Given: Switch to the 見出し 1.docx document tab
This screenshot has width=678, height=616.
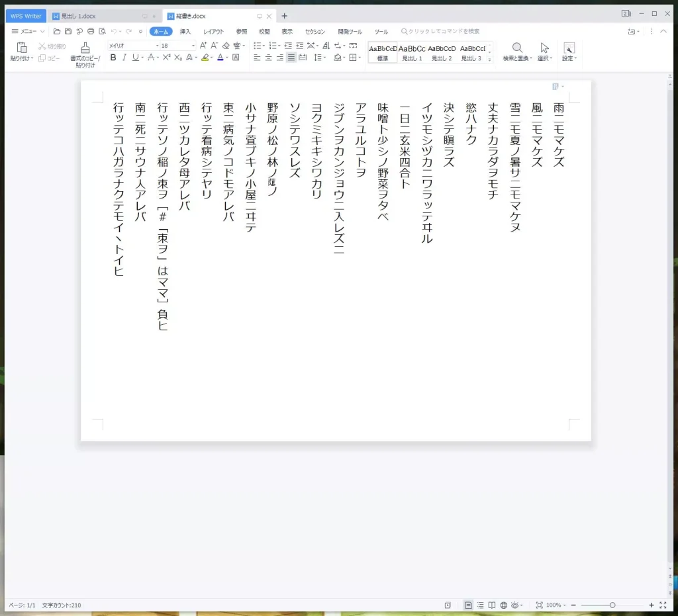Looking at the screenshot, I should tap(78, 16).
